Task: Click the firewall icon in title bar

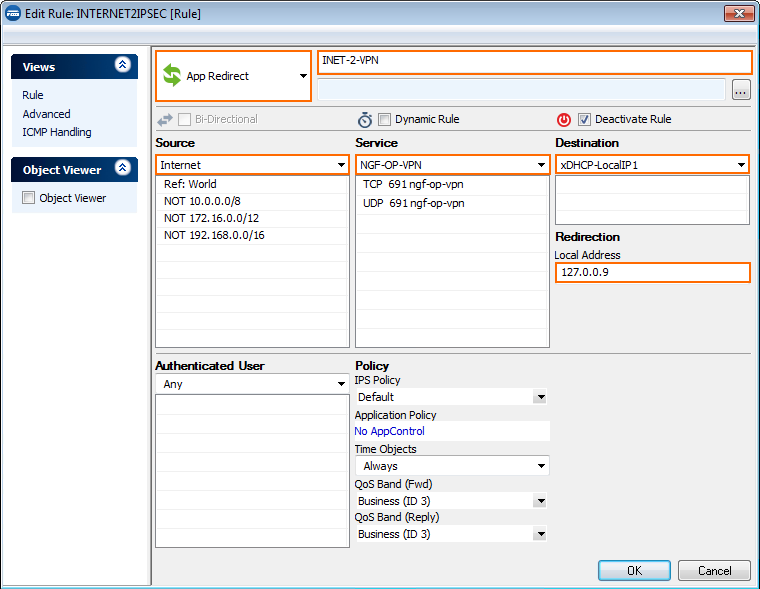Action: [x=13, y=14]
